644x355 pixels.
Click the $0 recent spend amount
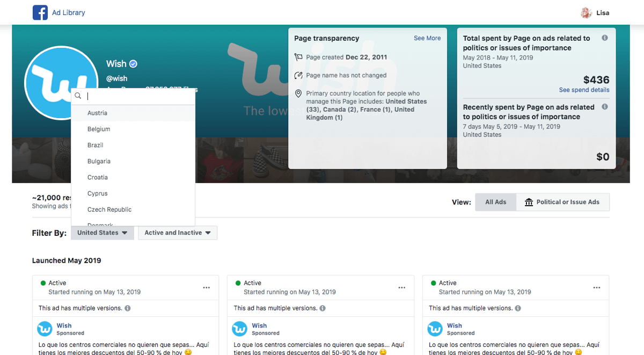pos(603,157)
